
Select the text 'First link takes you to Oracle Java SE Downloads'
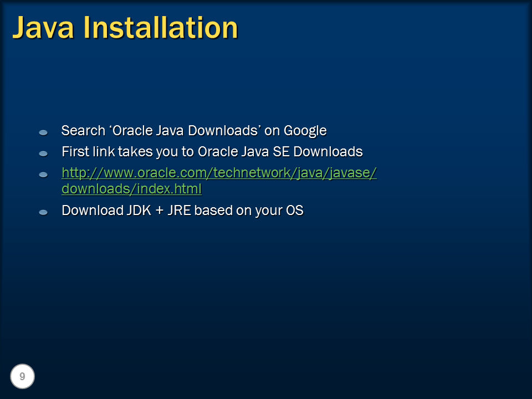point(212,152)
